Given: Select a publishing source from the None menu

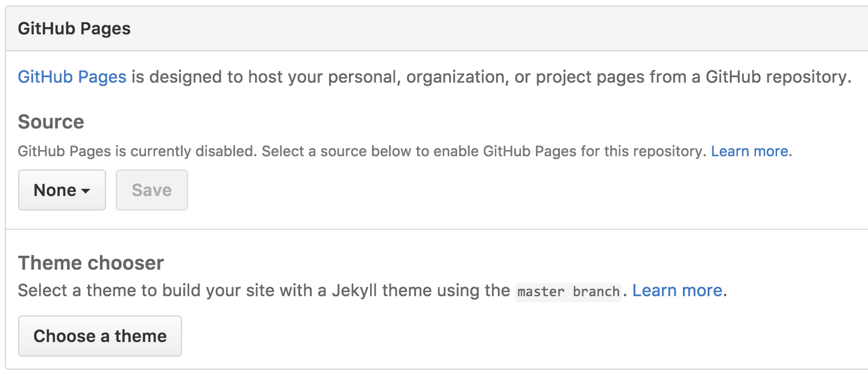Looking at the screenshot, I should [62, 190].
